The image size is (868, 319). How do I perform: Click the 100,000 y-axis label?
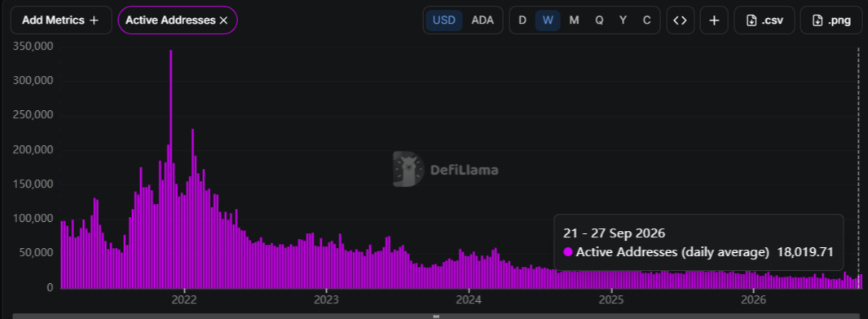33,218
